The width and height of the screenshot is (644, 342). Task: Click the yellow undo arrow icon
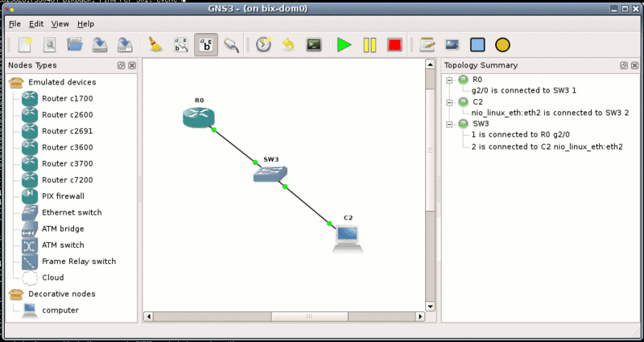(288, 45)
